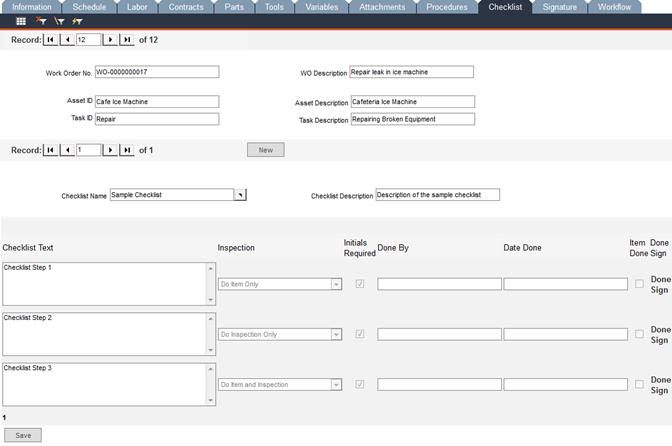Click the plain filter funnel icon
The height and width of the screenshot is (446, 672).
click(x=59, y=21)
